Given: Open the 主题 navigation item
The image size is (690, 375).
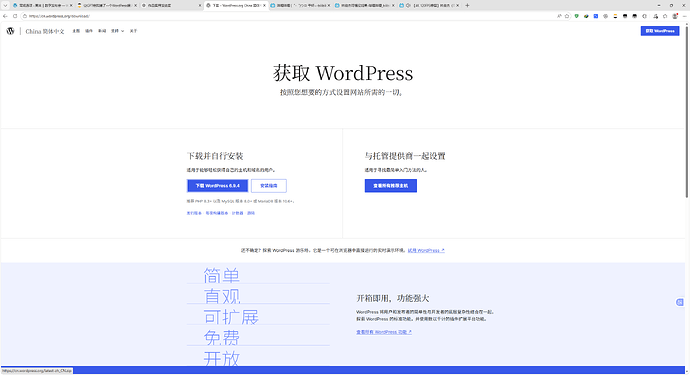Looking at the screenshot, I should coord(76,31).
